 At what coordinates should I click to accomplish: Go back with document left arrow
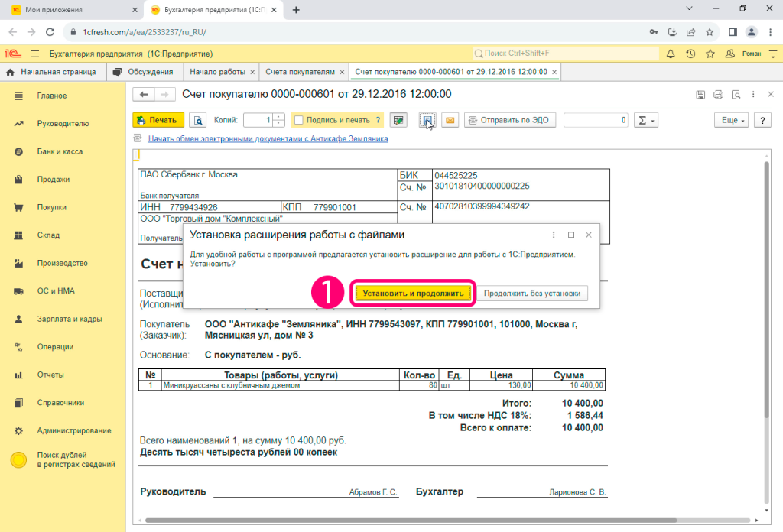tap(144, 94)
